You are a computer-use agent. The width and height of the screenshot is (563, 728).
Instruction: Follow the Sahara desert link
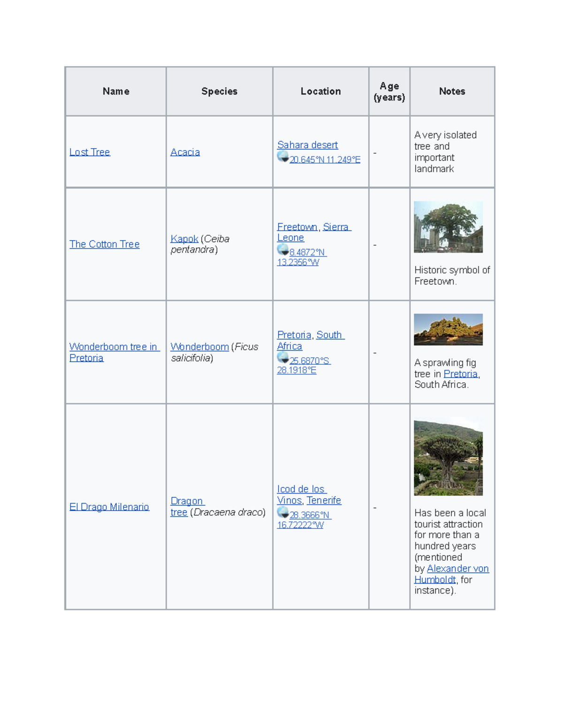307,145
